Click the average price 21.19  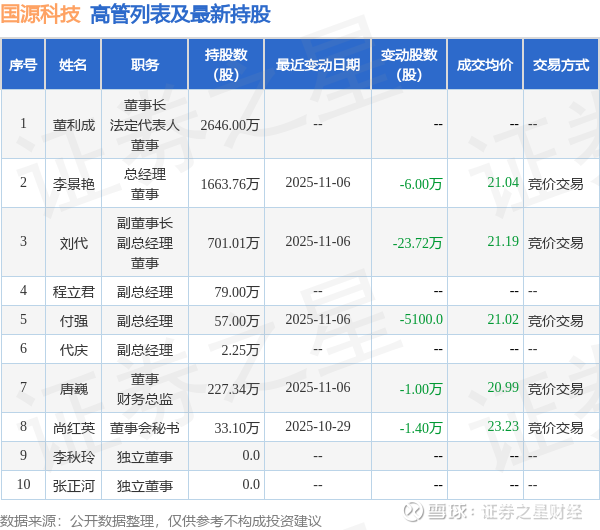point(503,241)
